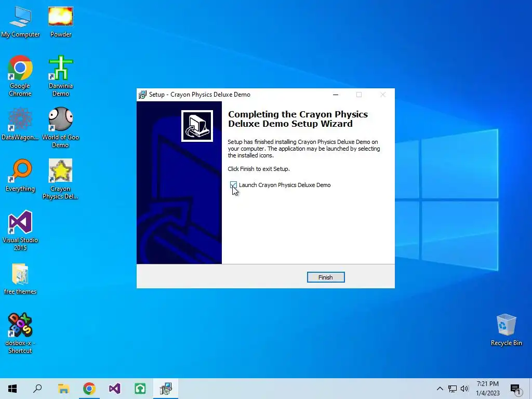
Task: Switch to Chrome in taskbar
Action: pyautogui.click(x=89, y=389)
